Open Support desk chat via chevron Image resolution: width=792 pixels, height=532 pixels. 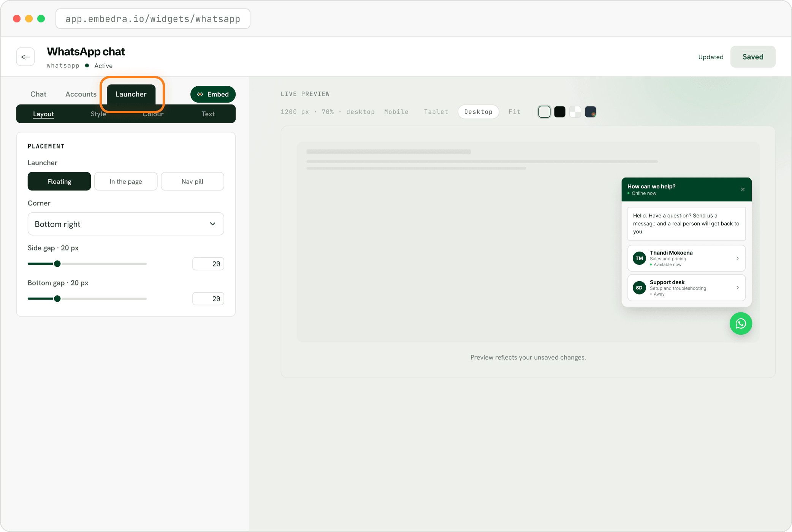point(738,288)
